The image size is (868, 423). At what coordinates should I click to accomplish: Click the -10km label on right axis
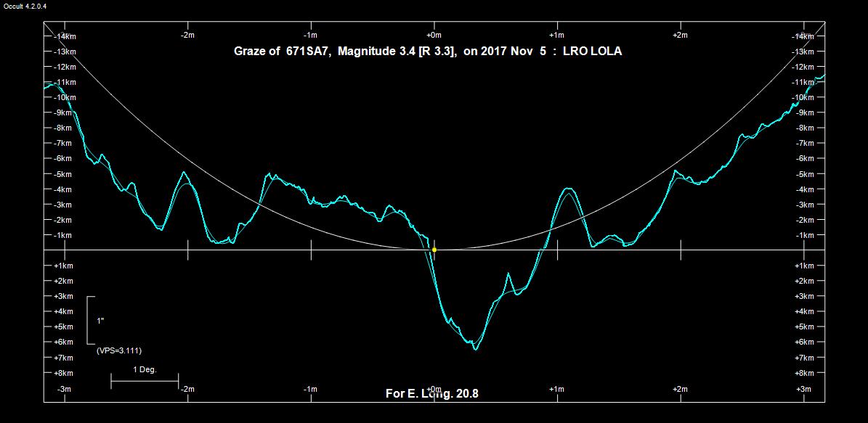(x=804, y=97)
